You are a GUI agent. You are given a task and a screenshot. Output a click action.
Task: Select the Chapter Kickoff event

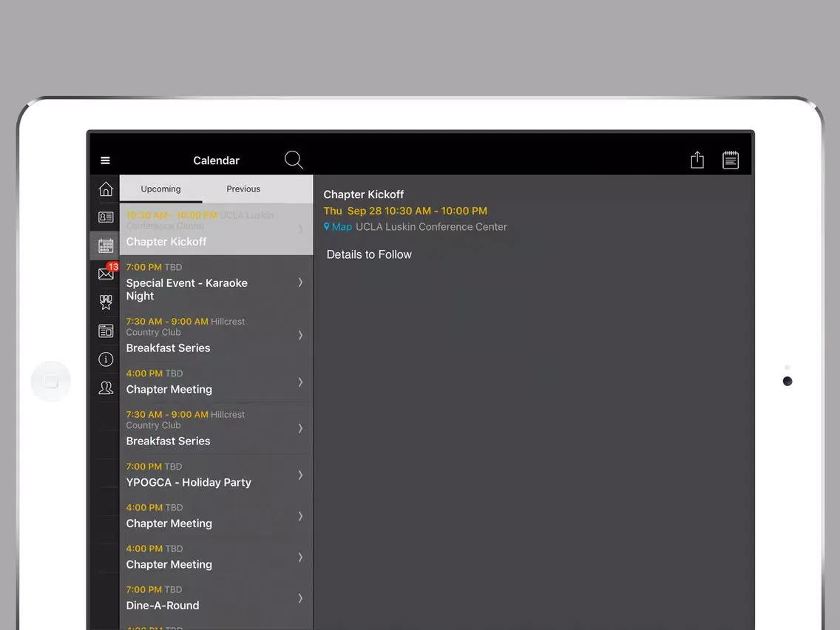217,228
